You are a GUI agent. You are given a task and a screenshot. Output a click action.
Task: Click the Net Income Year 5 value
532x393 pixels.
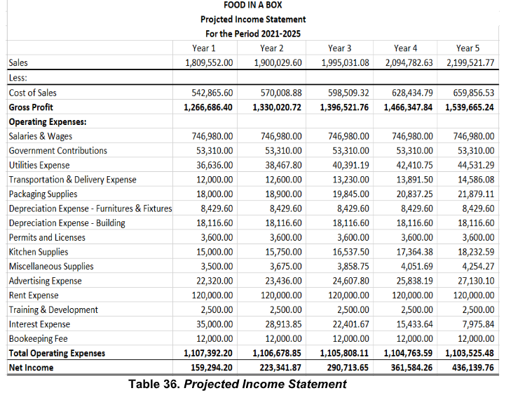coord(472,368)
